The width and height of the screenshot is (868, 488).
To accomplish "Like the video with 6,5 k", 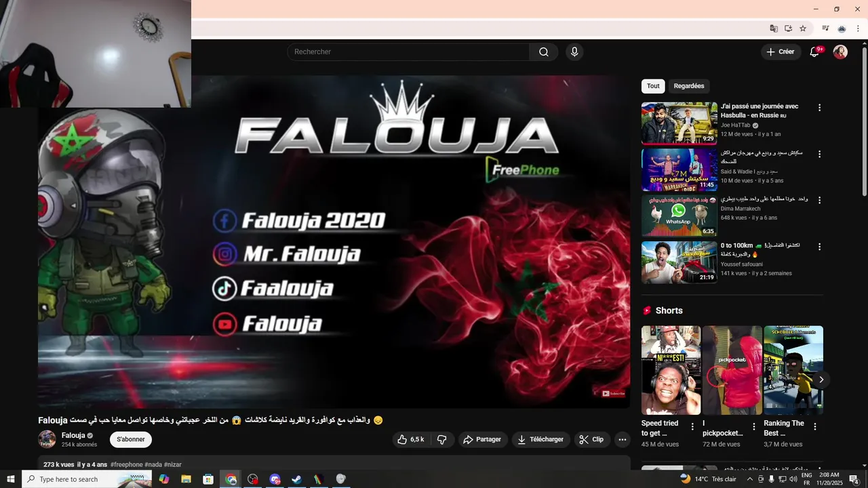I will pos(411,439).
